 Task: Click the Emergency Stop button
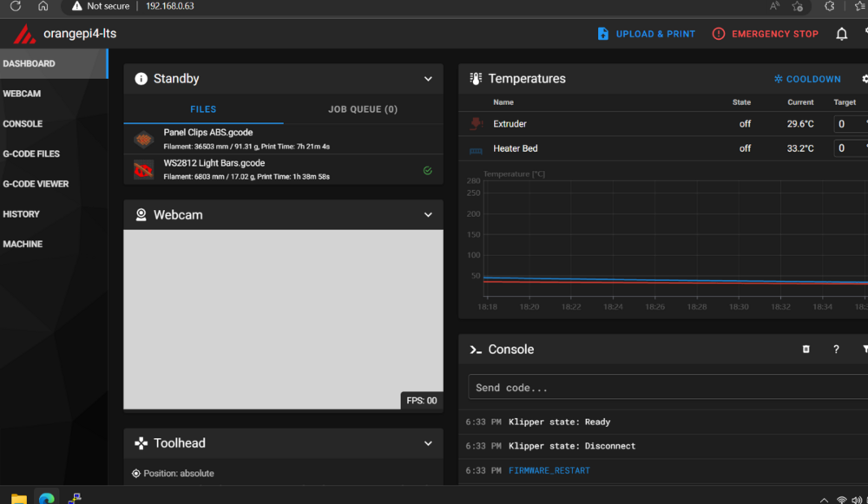pyautogui.click(x=765, y=34)
